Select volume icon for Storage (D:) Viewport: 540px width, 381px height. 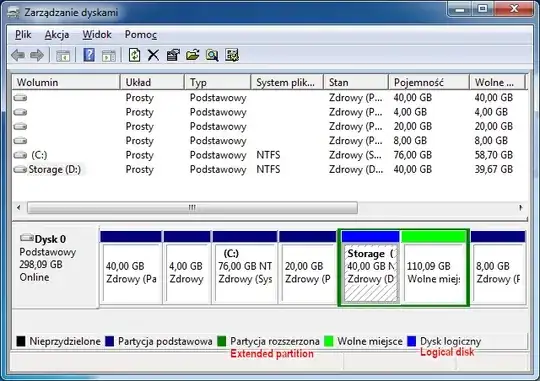pyautogui.click(x=20, y=169)
